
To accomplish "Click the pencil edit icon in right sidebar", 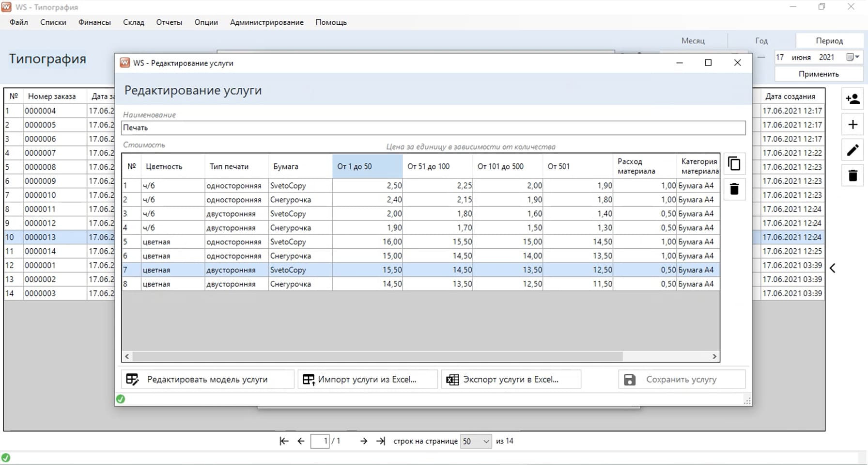I will [x=852, y=150].
